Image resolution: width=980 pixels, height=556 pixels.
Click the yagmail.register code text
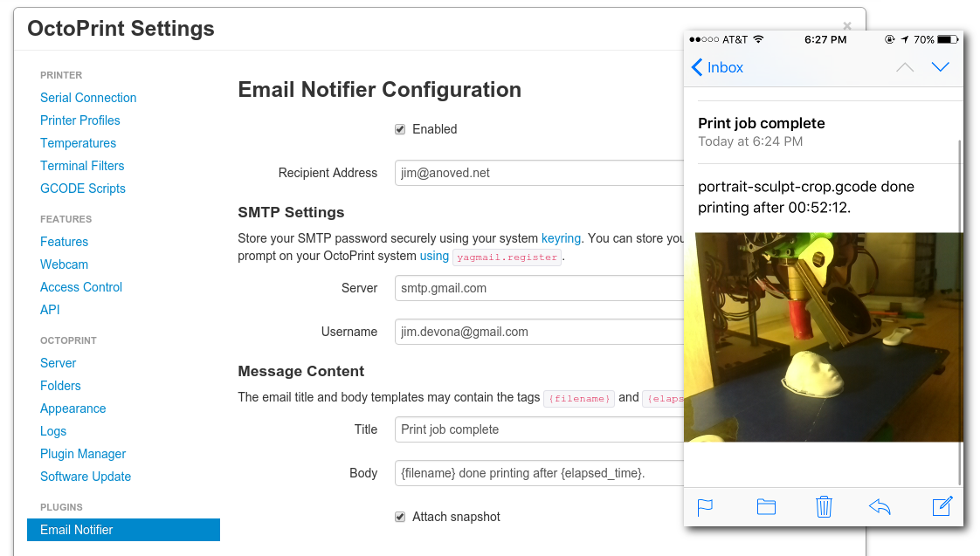point(507,257)
